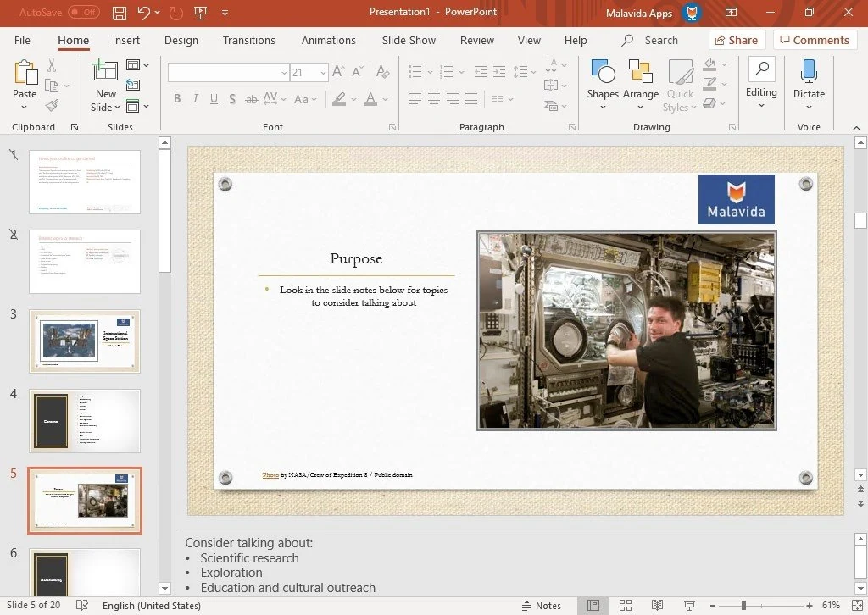868x615 pixels.
Task: Open the Comments button
Action: tap(815, 40)
